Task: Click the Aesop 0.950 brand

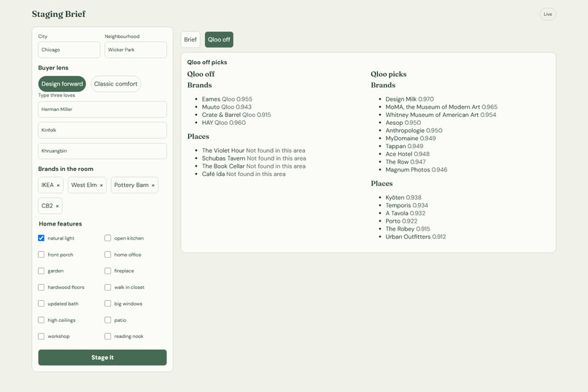Action: 403,123
